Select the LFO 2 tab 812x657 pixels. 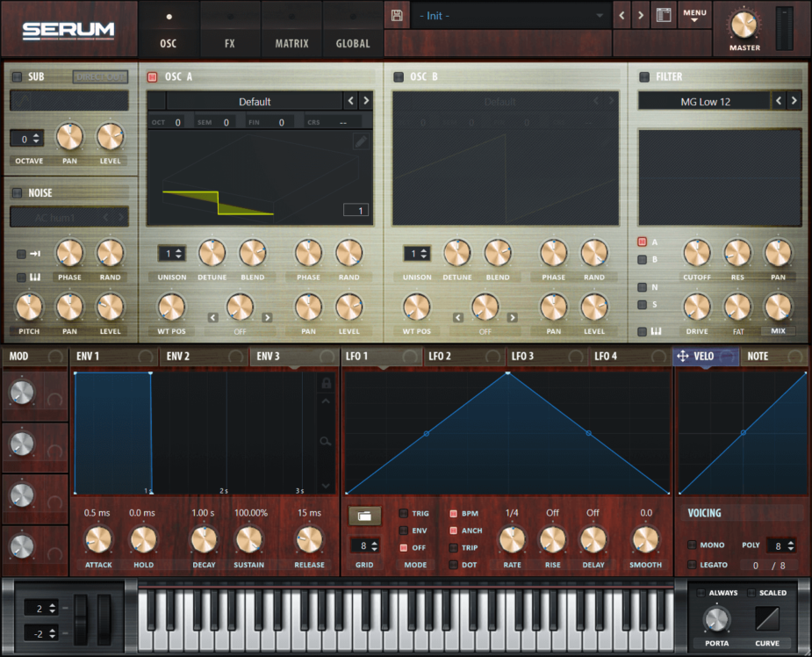[464, 357]
